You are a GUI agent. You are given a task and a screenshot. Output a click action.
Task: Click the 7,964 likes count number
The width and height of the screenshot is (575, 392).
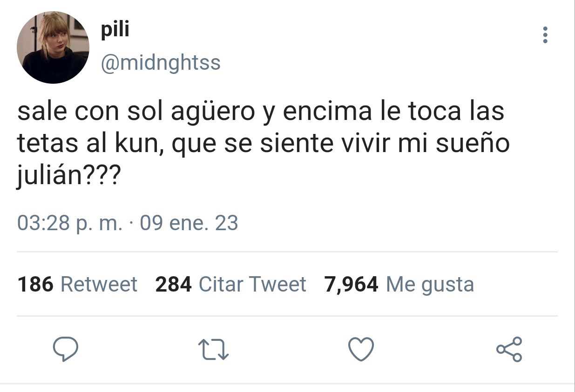[351, 284]
